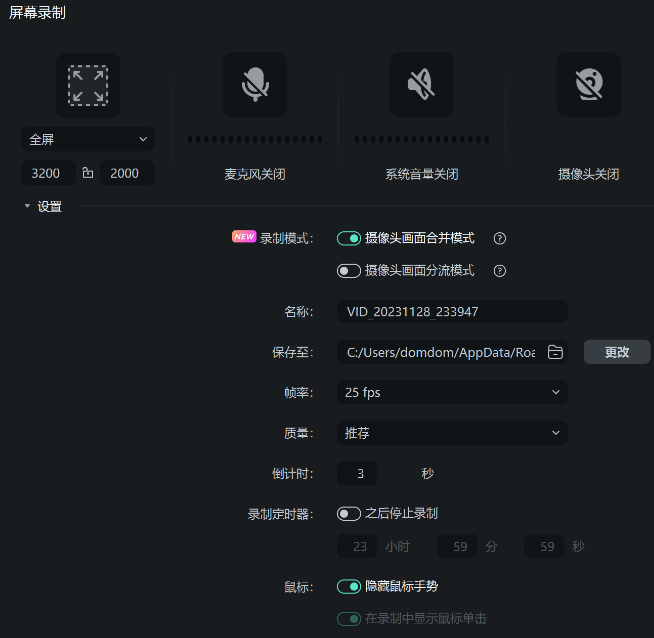
Task: Open the save folder icon
Action: click(x=555, y=352)
